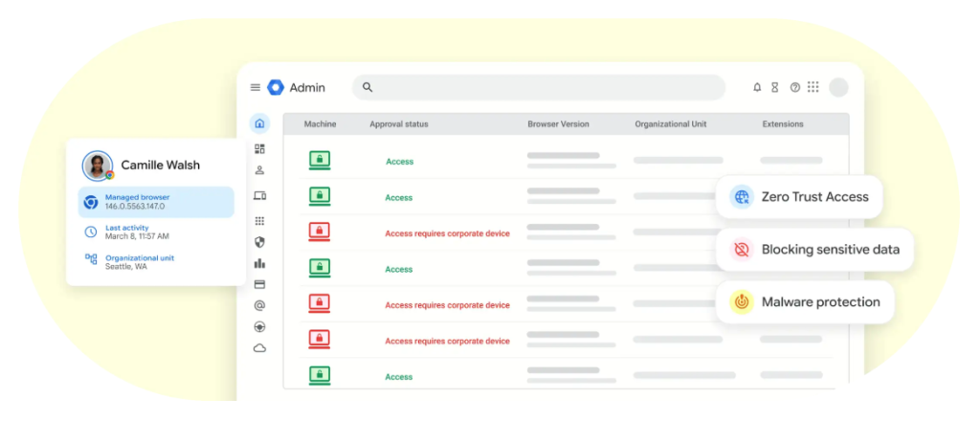Click the Malware protection pill
Image resolution: width=980 pixels, height=421 pixels.
pyautogui.click(x=805, y=301)
